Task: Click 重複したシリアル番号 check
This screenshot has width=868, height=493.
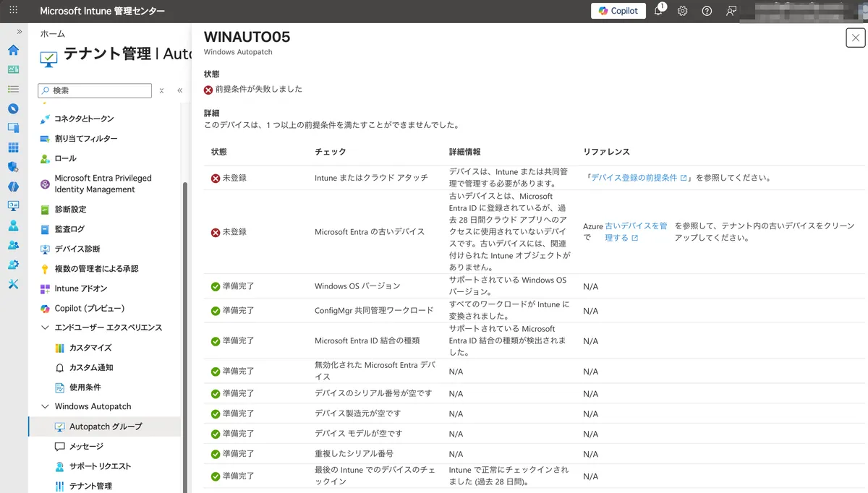Action: 354,454
